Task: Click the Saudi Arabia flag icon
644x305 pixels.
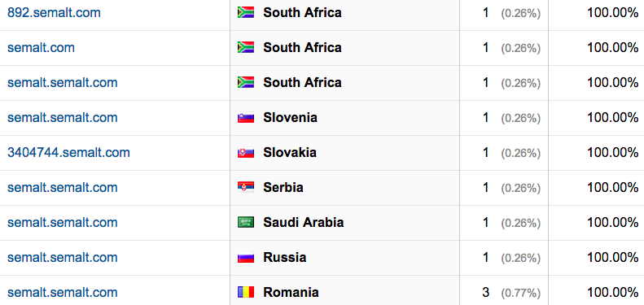Action: click(246, 223)
